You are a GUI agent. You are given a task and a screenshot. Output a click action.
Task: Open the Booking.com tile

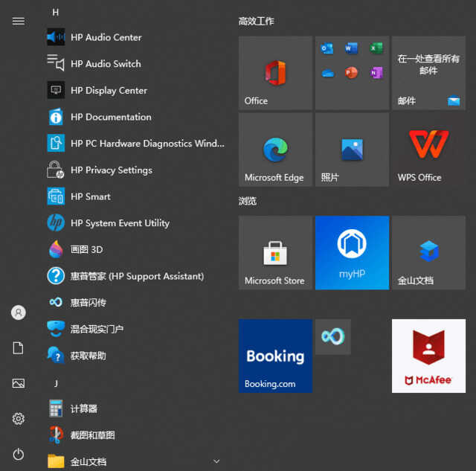[275, 356]
